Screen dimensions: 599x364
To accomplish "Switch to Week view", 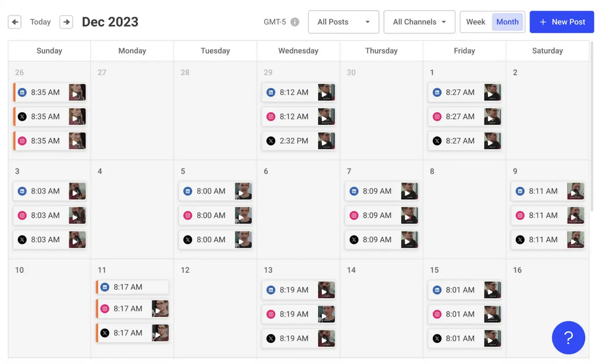I will pos(476,22).
